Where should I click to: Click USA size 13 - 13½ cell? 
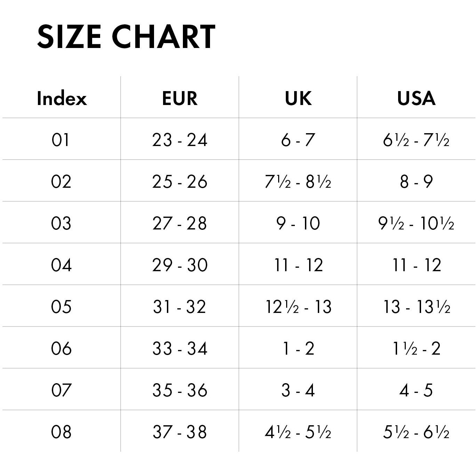pos(417,307)
